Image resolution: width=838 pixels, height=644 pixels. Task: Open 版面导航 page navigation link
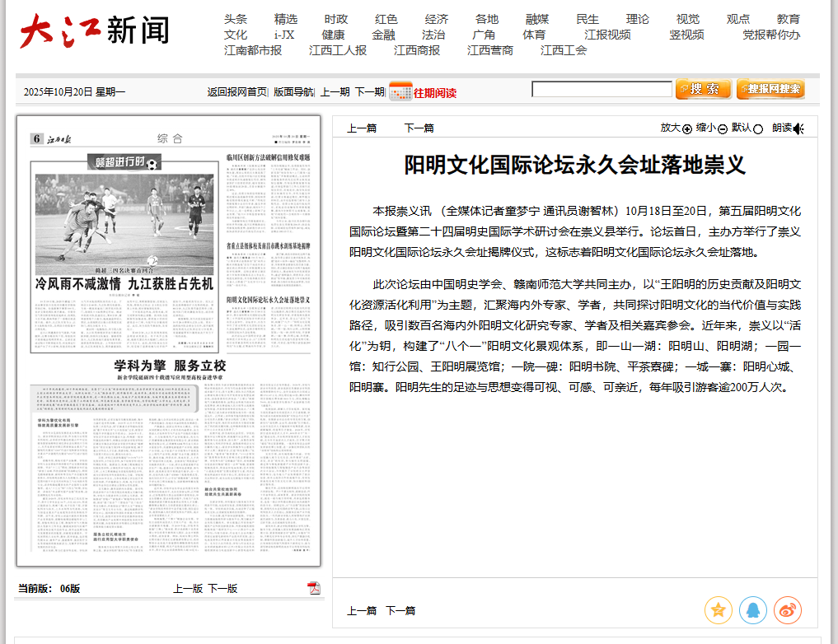click(x=293, y=92)
